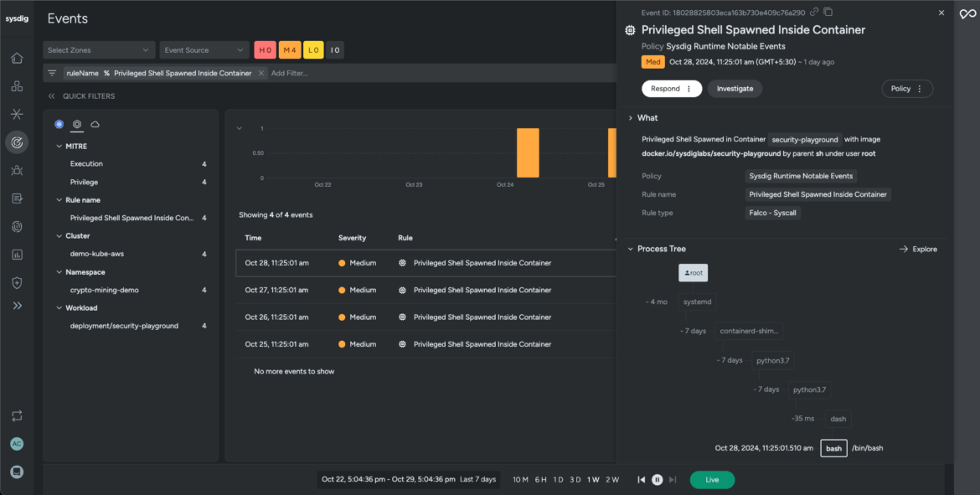Open the Select Zones dropdown
This screenshot has width=980, height=495.
tap(99, 50)
